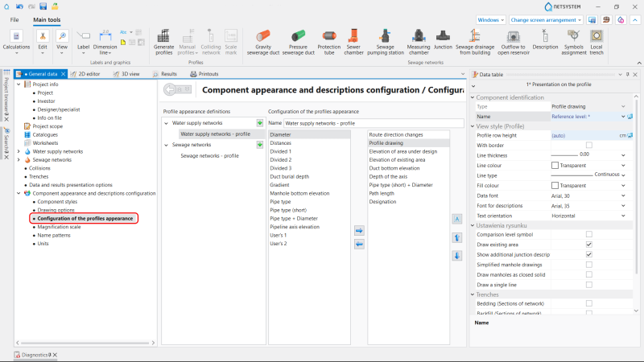Pick the Line colour swatch

coord(555,166)
